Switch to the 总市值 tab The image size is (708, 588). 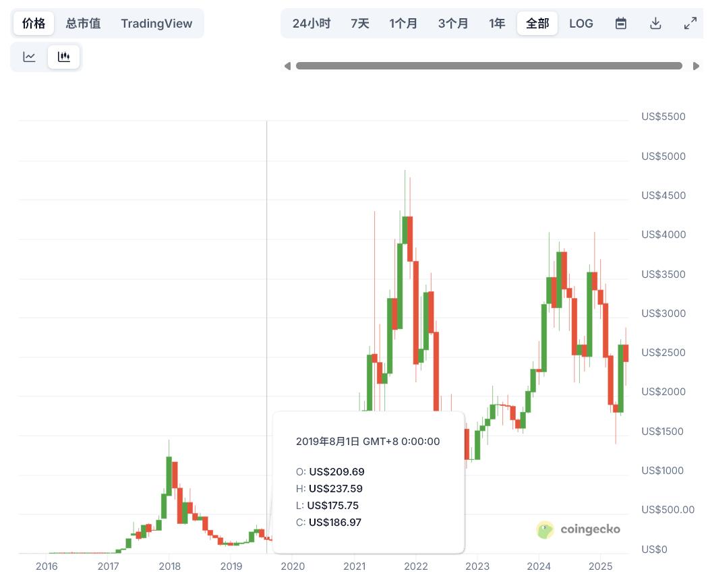click(83, 23)
